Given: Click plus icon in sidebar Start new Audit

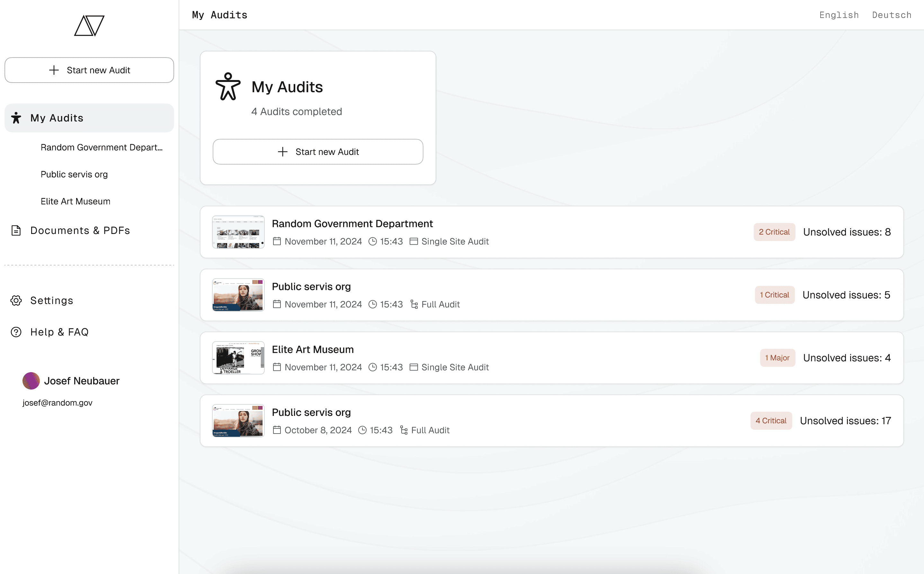Looking at the screenshot, I should point(54,70).
